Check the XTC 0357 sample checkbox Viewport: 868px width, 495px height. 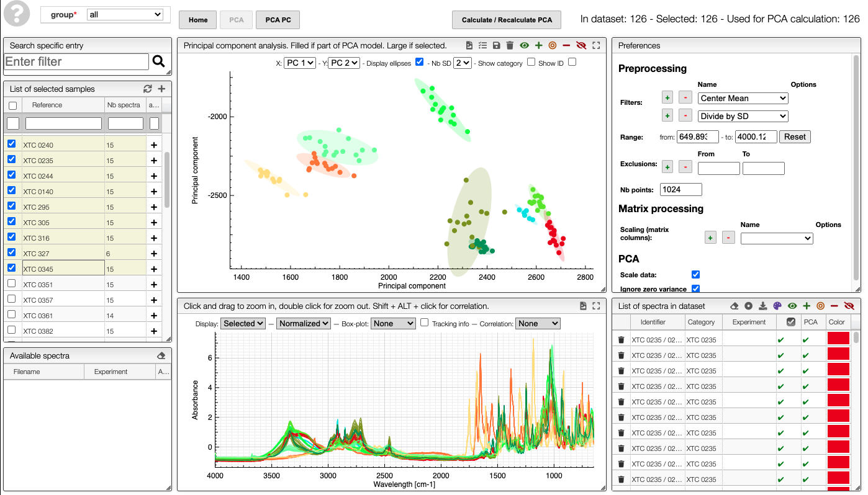11,299
